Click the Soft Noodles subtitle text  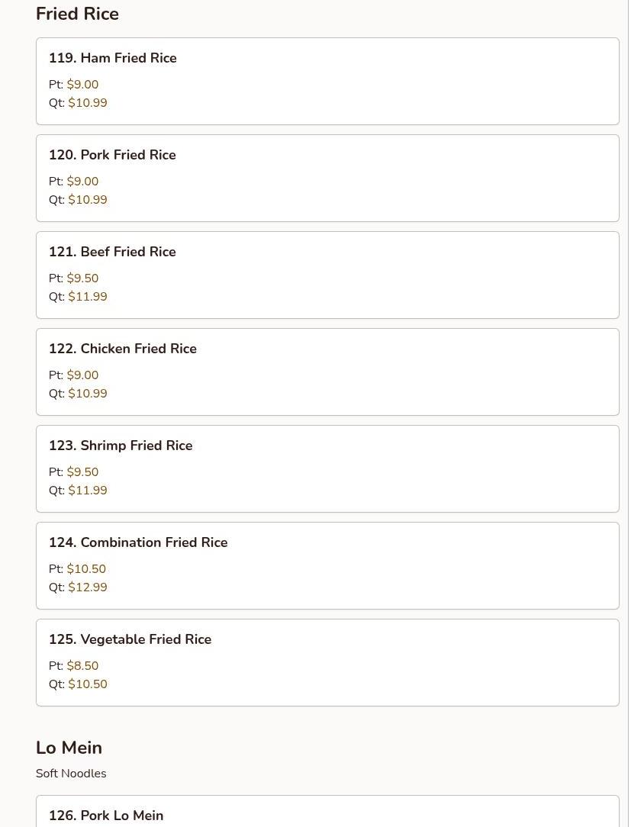71,773
